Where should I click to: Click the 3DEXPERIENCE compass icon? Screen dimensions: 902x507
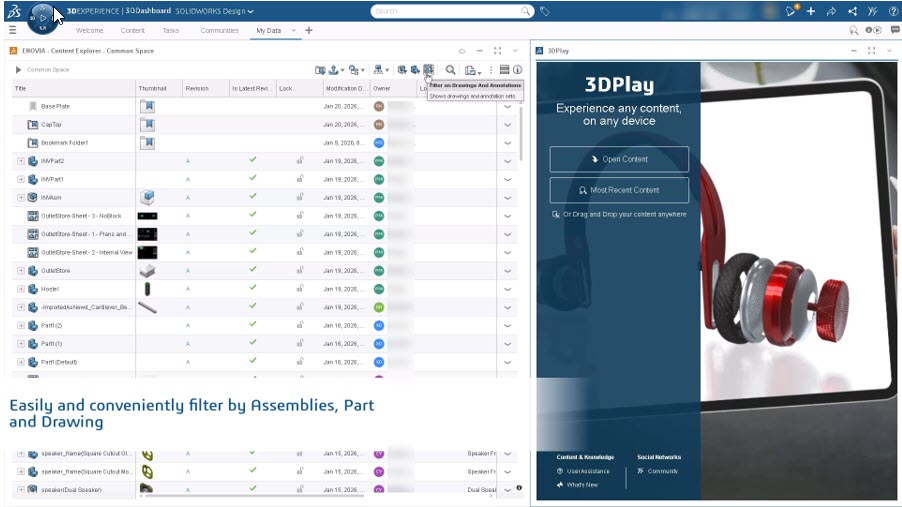(x=44, y=16)
